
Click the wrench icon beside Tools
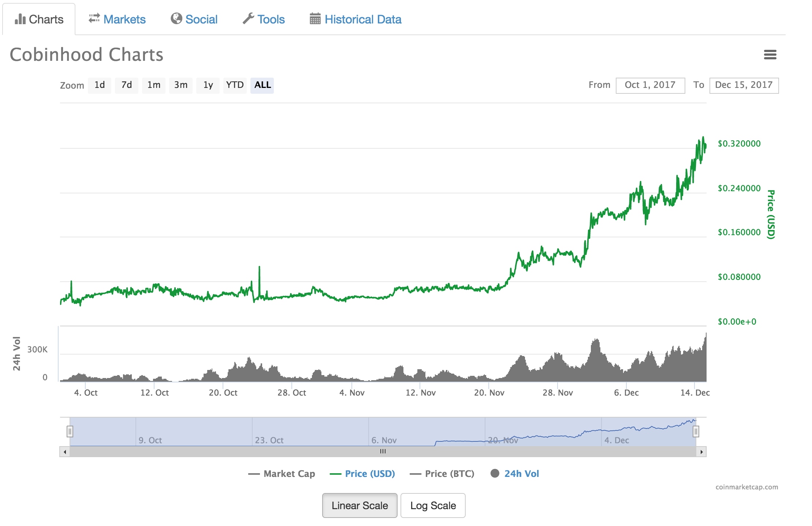(249, 18)
